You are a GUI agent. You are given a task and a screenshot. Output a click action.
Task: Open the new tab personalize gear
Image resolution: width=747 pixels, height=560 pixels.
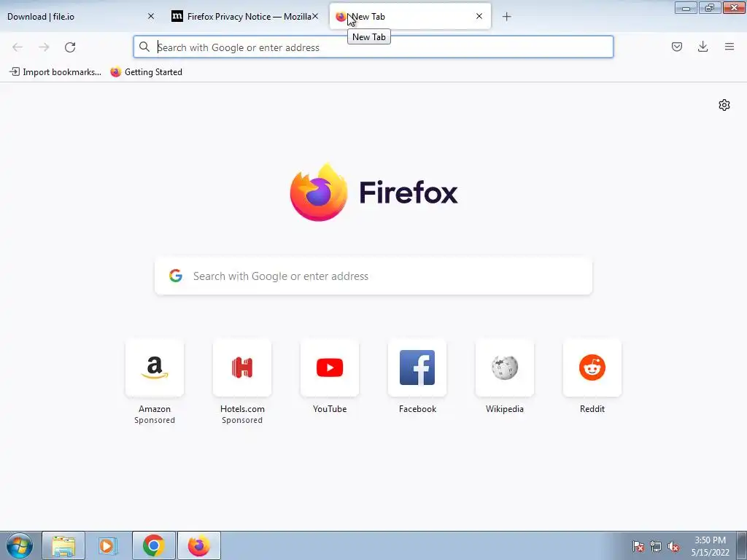pos(724,105)
